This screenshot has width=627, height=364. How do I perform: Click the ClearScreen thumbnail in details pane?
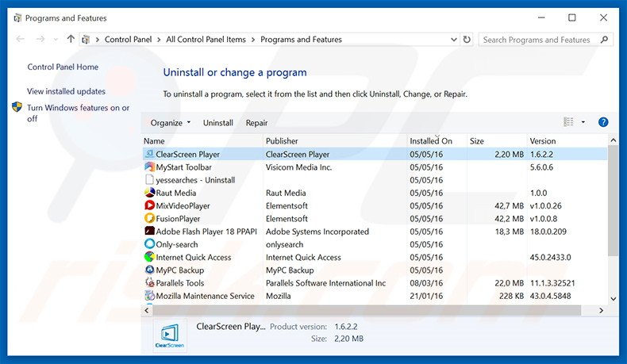(170, 335)
